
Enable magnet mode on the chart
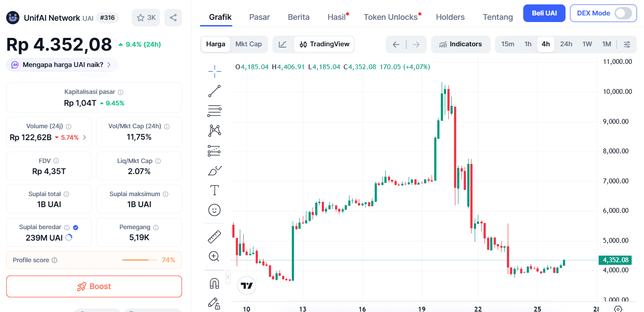[x=214, y=282]
